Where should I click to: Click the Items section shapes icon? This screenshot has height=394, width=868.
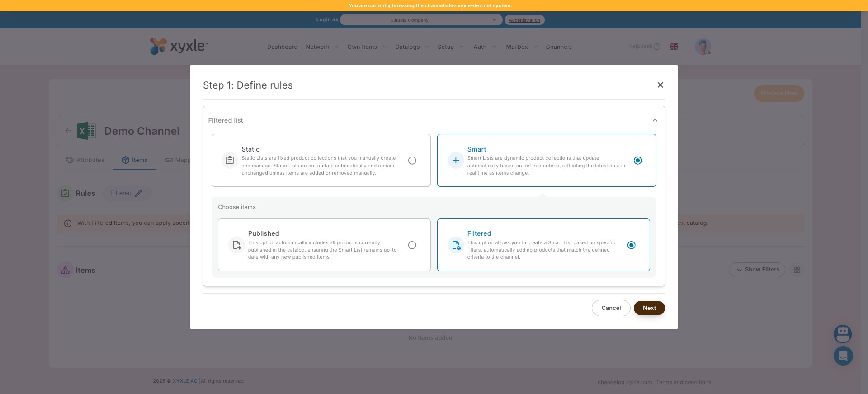[65, 270]
